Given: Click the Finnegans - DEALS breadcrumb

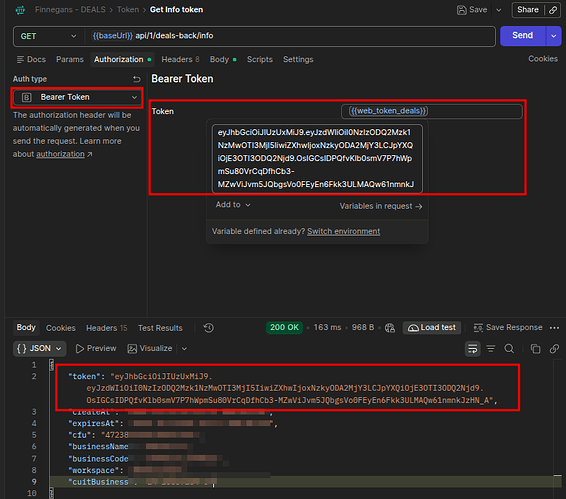Looking at the screenshot, I should click(x=70, y=10).
